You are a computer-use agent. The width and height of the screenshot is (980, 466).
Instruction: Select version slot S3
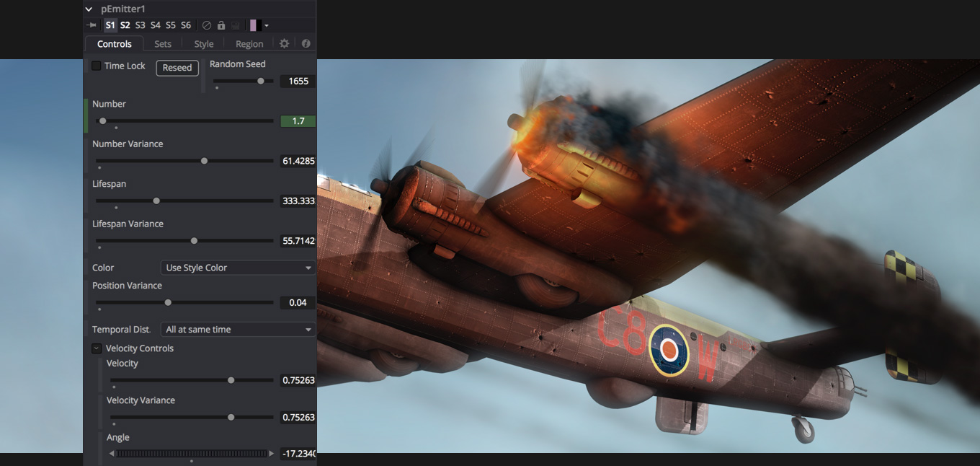[x=141, y=25]
